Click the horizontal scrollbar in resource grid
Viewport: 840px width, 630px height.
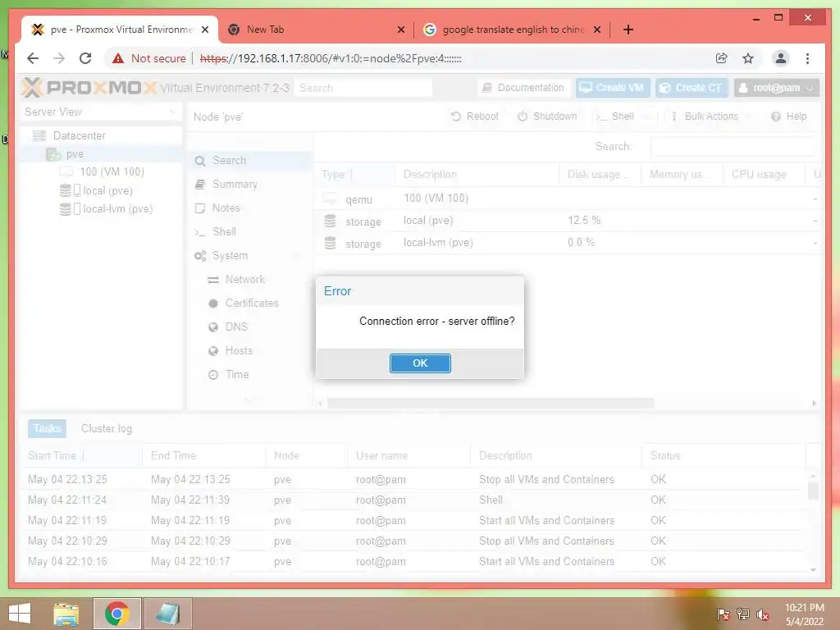point(491,403)
